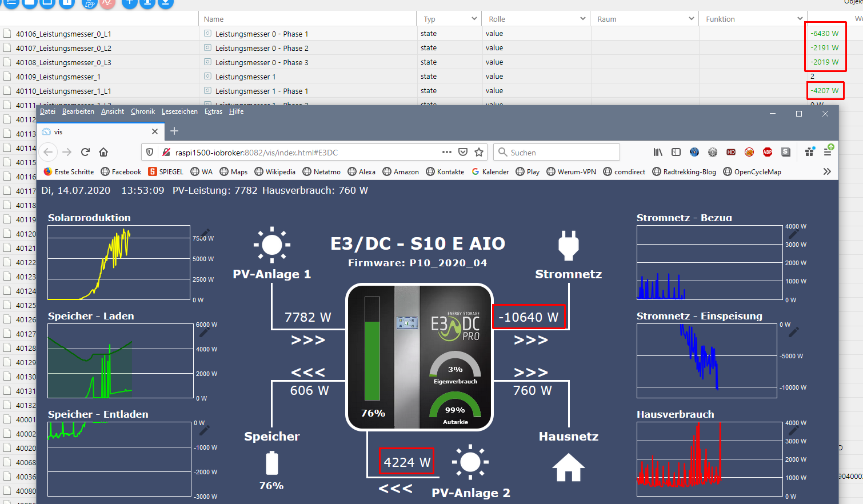Show the insecure connection padlock info
This screenshot has height=504, width=863.
(x=166, y=152)
